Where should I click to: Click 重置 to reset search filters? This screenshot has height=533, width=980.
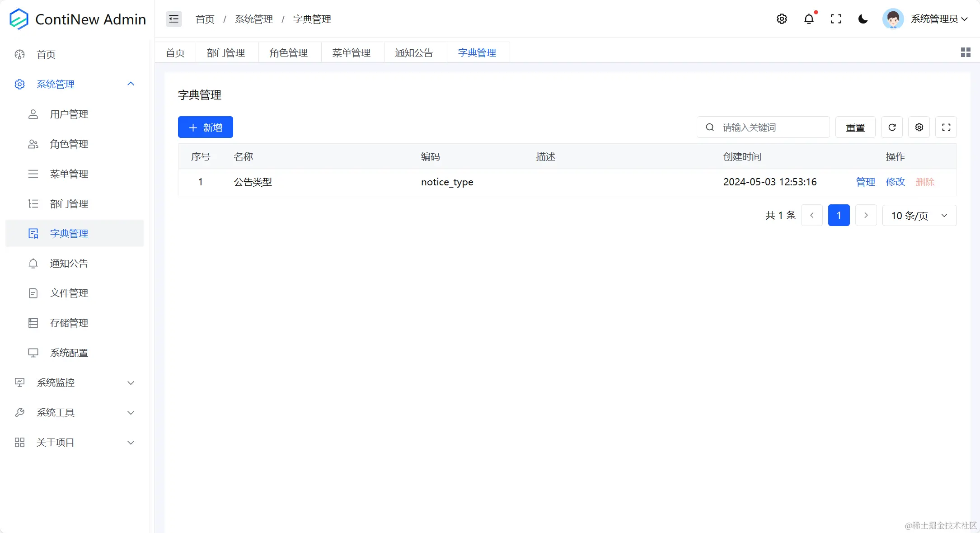tap(855, 127)
